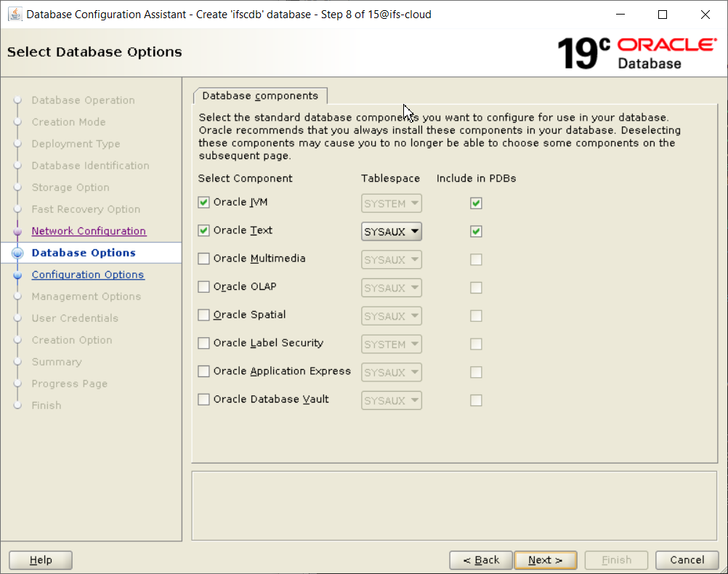Click the Deployment Type step
Viewport: 728px width, 574px height.
(76, 144)
